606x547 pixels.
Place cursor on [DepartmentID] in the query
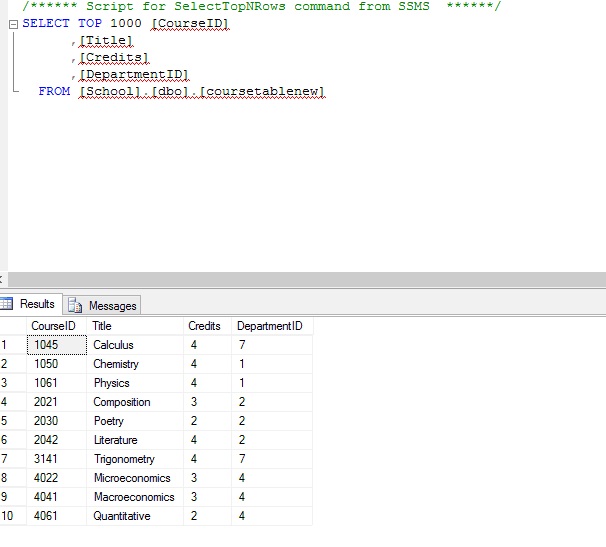(134, 75)
